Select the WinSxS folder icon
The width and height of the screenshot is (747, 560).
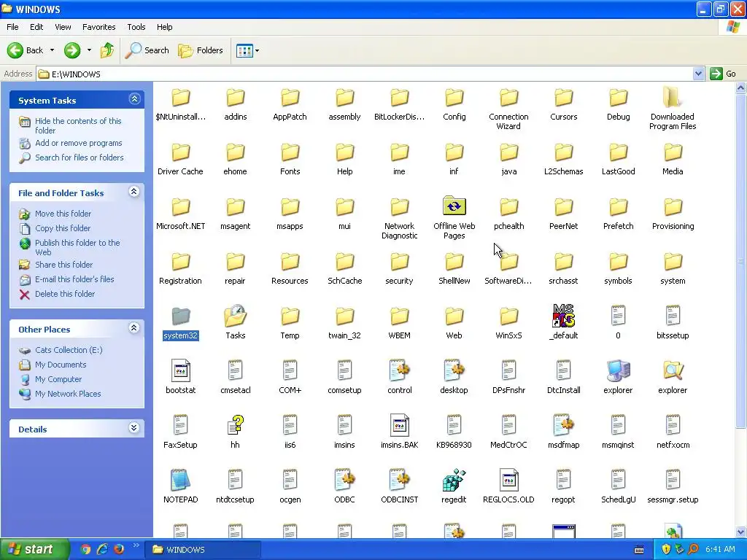508,316
